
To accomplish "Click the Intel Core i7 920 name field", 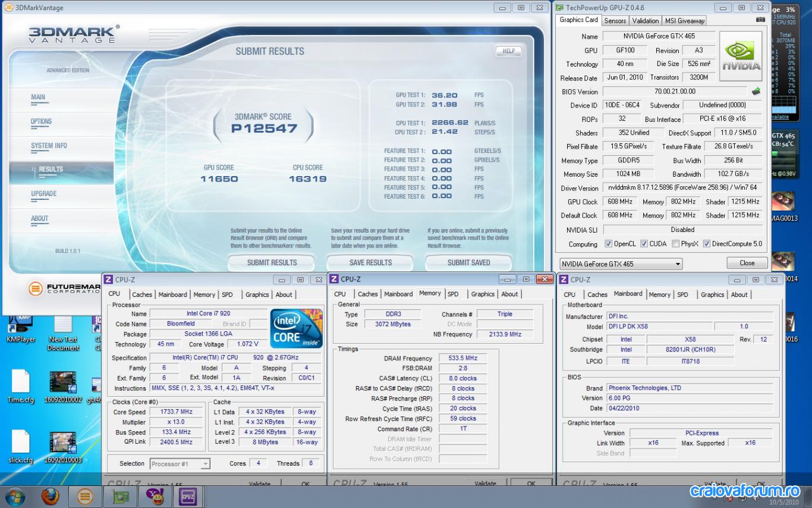I will 208,313.
